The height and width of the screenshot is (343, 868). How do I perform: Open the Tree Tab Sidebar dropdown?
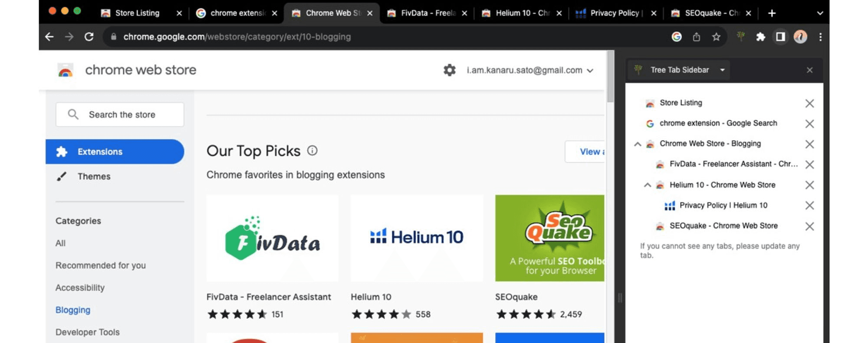722,69
